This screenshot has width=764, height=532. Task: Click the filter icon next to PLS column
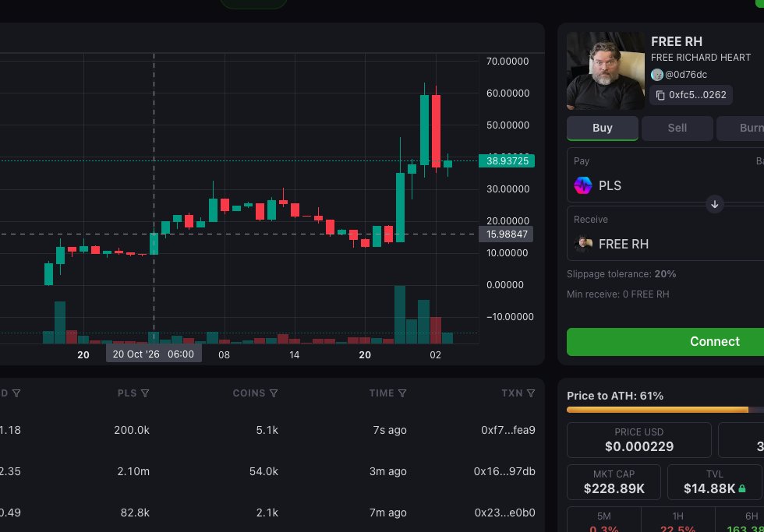[x=145, y=393]
